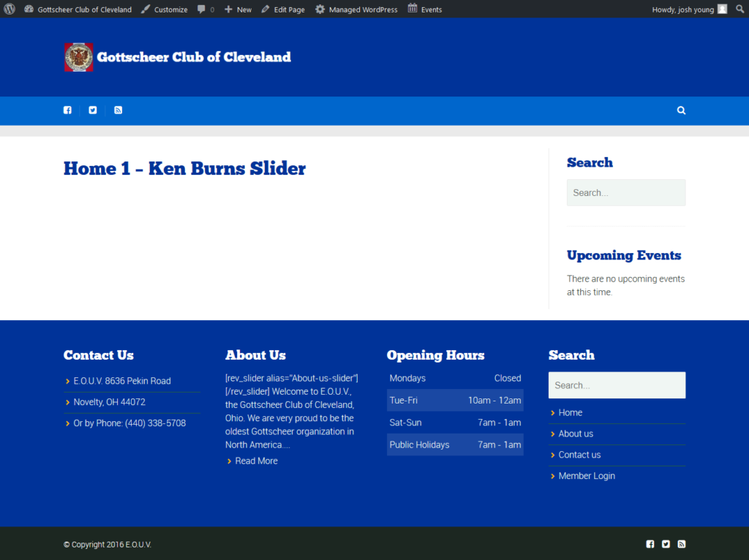Click the Upcoming Events heading
749x560 pixels.
624,255
